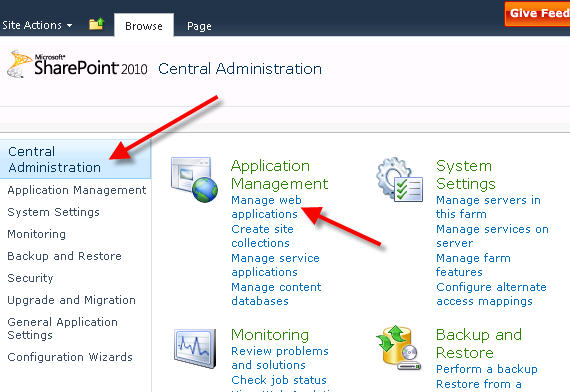Click the Backup and Restore database icon

(x=399, y=348)
